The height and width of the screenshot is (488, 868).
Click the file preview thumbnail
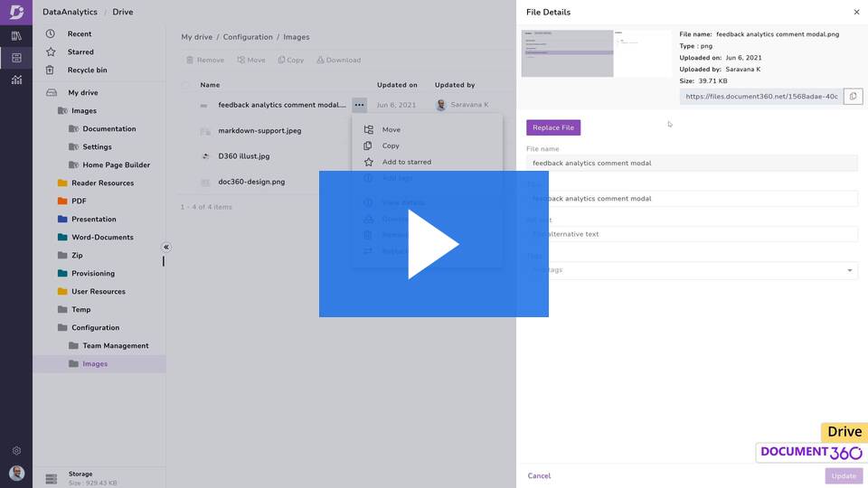(596, 53)
